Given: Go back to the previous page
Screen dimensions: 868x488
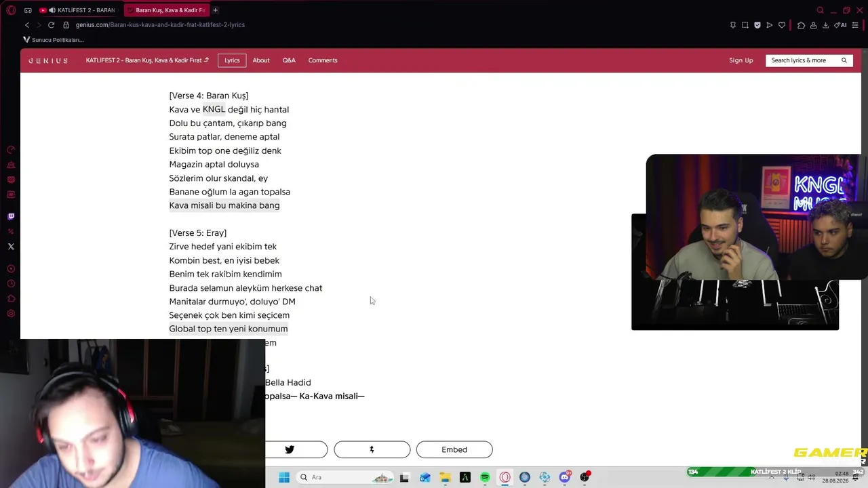Looking at the screenshot, I should 27,25.
